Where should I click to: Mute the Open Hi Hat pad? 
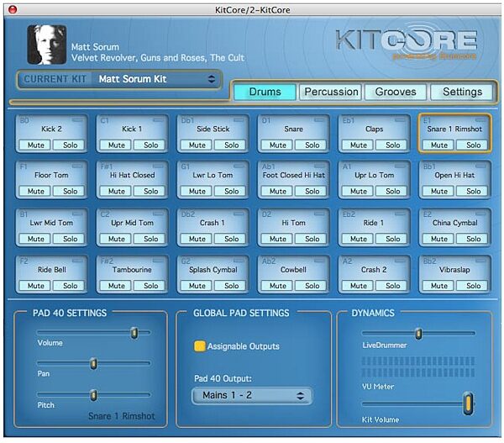(x=439, y=192)
